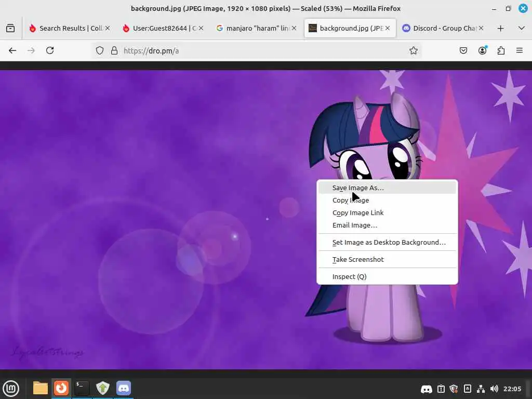Open Terminal from the taskbar
The height and width of the screenshot is (399, 532).
click(82, 388)
